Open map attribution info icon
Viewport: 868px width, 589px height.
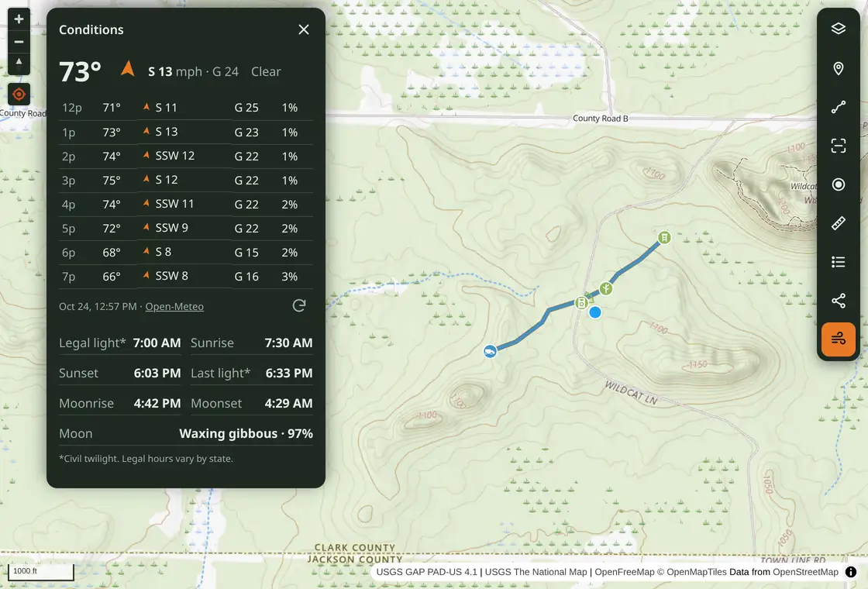tap(851, 572)
